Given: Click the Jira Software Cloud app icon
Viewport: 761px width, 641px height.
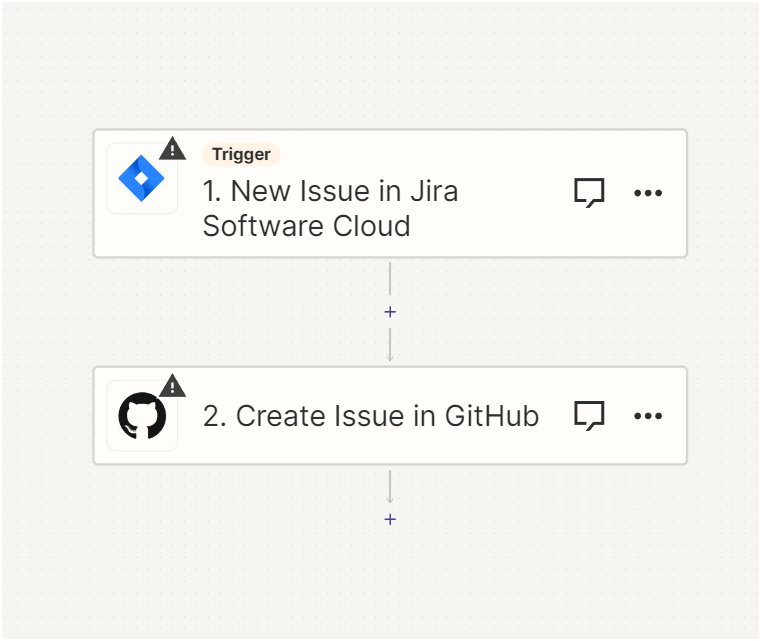Looking at the screenshot, I should (x=141, y=178).
